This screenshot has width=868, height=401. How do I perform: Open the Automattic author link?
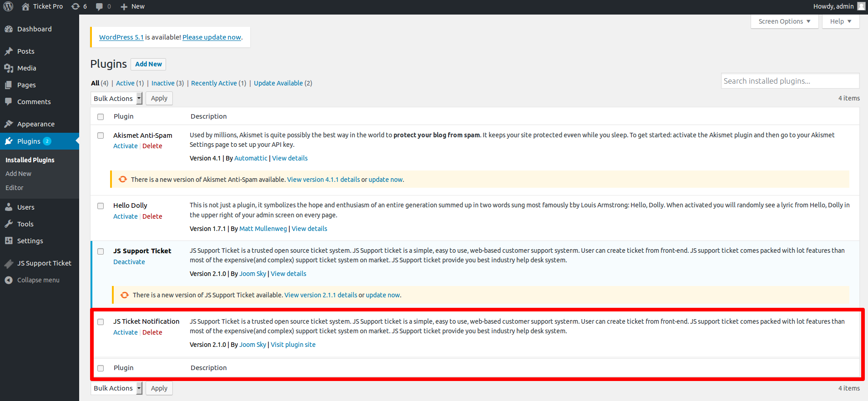(x=251, y=158)
